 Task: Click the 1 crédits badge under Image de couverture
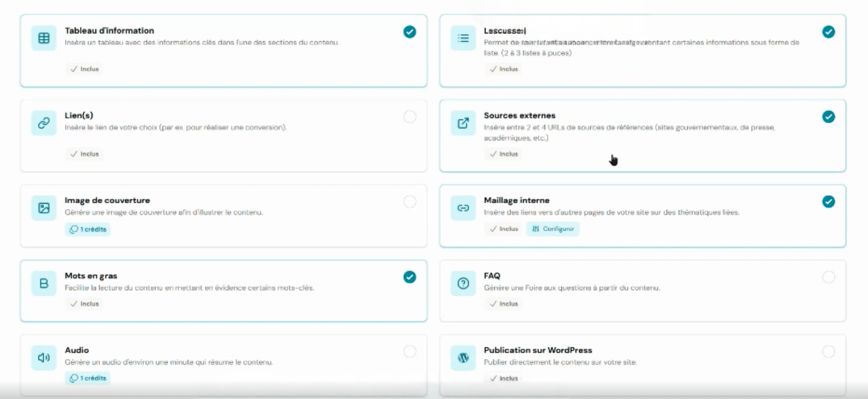tap(87, 230)
